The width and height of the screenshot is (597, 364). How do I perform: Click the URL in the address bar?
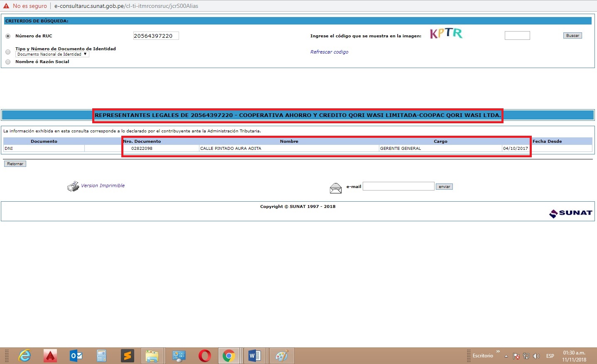point(126,6)
